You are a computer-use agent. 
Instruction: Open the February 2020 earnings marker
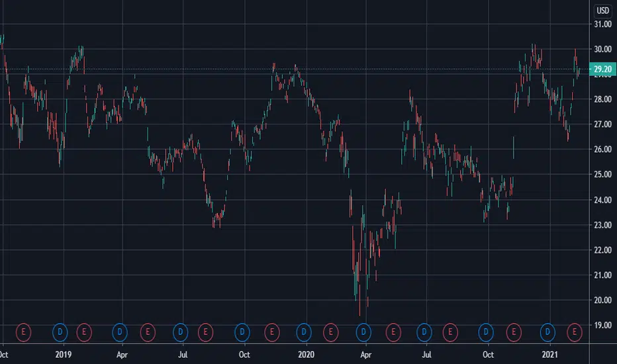(330, 332)
